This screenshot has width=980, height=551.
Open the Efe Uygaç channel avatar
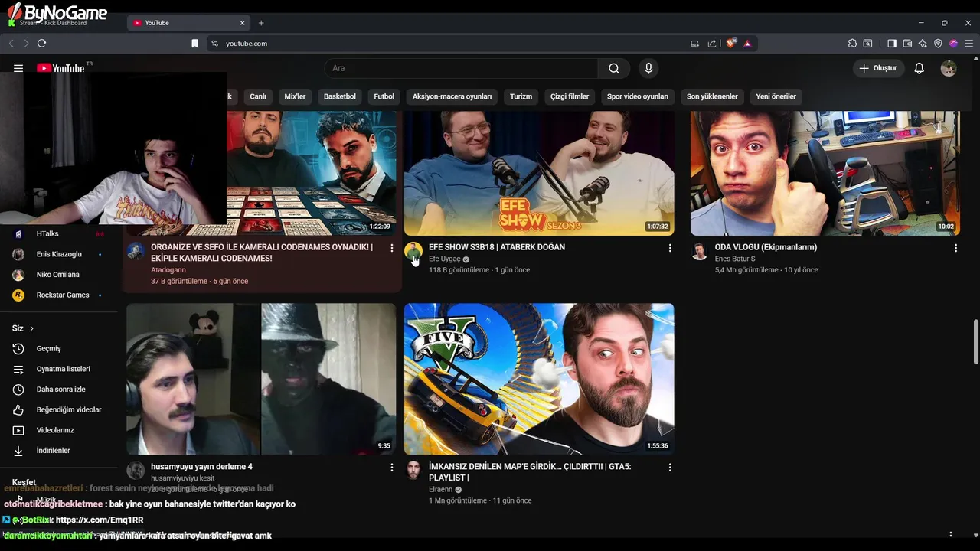click(413, 251)
